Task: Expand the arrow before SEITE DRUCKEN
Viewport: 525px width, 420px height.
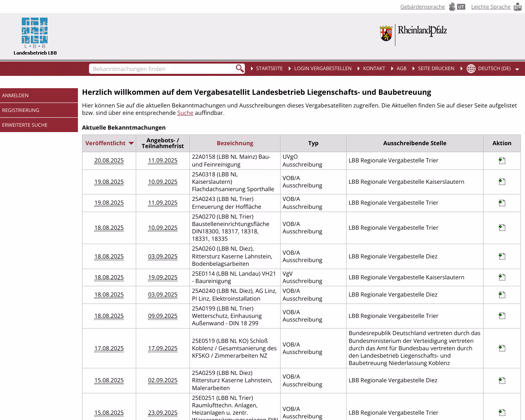Action: 413,68
